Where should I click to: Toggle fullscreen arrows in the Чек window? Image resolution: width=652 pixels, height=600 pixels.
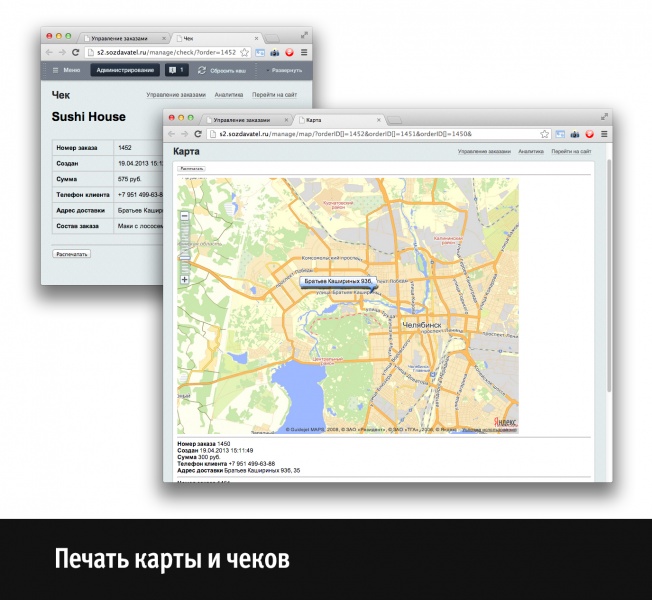[x=304, y=35]
